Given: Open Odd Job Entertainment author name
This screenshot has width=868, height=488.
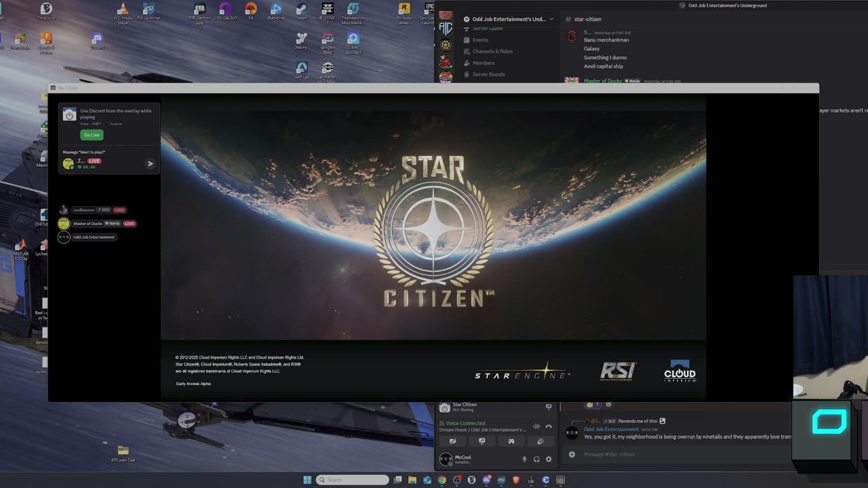Looking at the screenshot, I should click(611, 429).
